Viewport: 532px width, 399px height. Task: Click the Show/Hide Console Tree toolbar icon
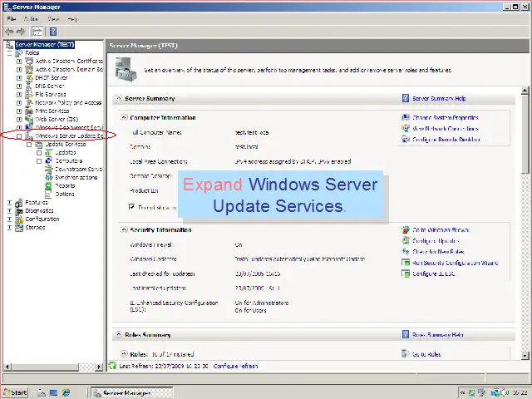[x=37, y=32]
